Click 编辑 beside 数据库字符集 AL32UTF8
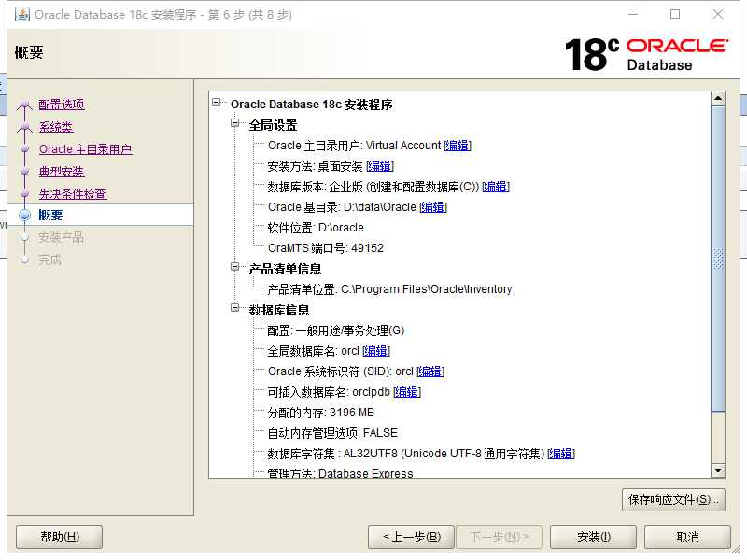The width and height of the screenshot is (747, 560). click(561, 454)
